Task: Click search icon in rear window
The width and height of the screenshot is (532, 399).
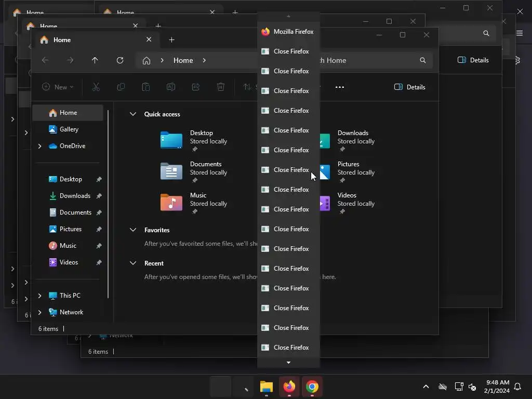Action: [486, 33]
